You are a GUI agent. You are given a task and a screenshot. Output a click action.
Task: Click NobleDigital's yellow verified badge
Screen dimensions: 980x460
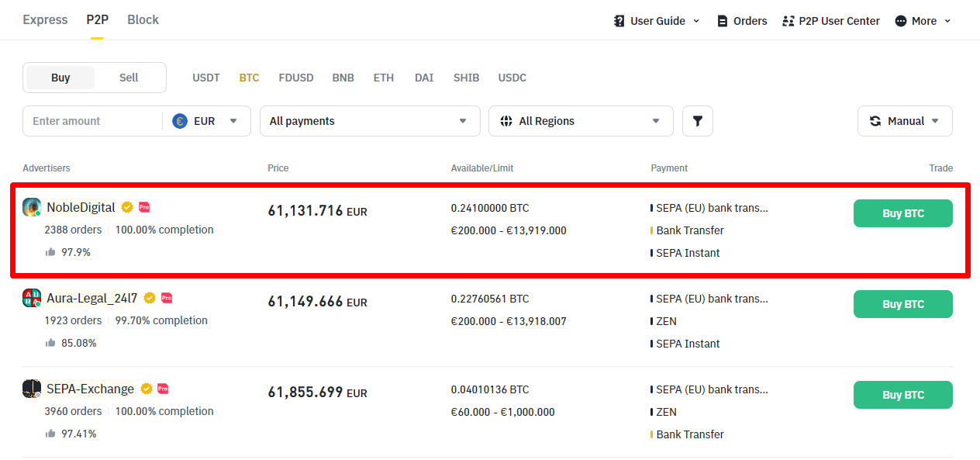point(127,207)
